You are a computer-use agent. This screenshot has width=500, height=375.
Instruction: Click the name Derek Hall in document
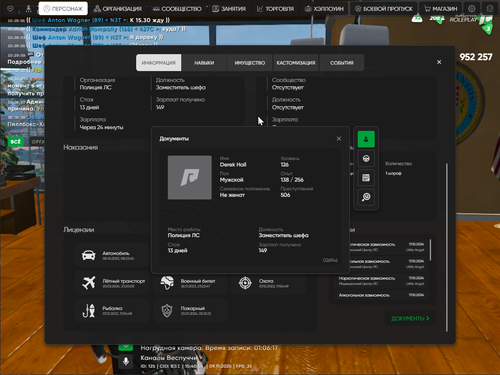pyautogui.click(x=233, y=165)
